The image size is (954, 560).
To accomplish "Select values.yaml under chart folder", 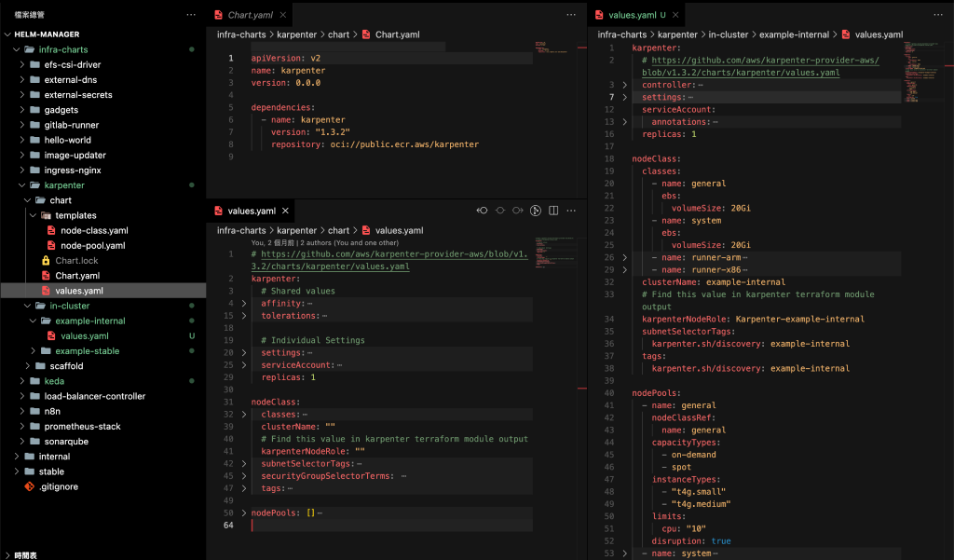I will pyautogui.click(x=79, y=291).
